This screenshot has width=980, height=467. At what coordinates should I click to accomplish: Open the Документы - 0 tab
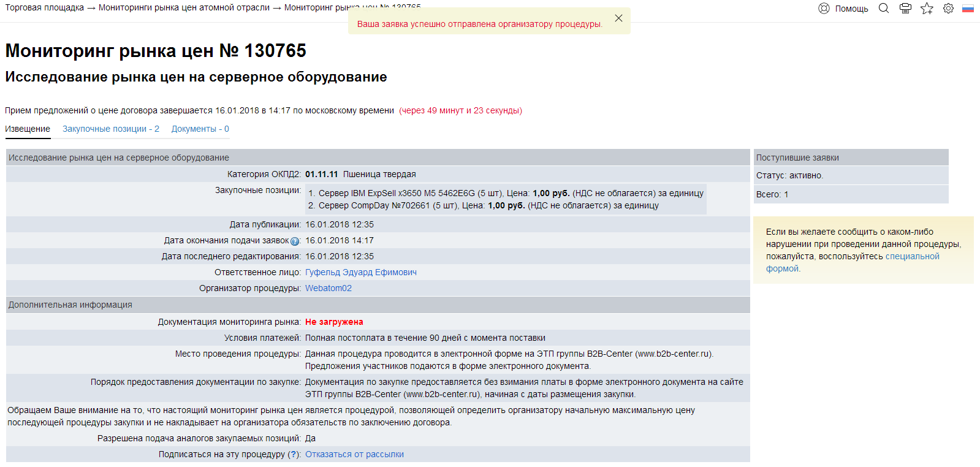[200, 129]
